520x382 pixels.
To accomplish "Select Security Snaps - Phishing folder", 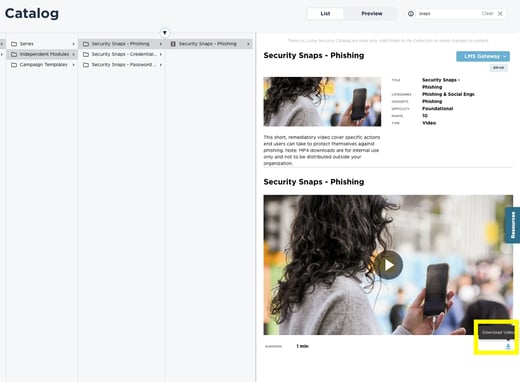I will [x=122, y=44].
